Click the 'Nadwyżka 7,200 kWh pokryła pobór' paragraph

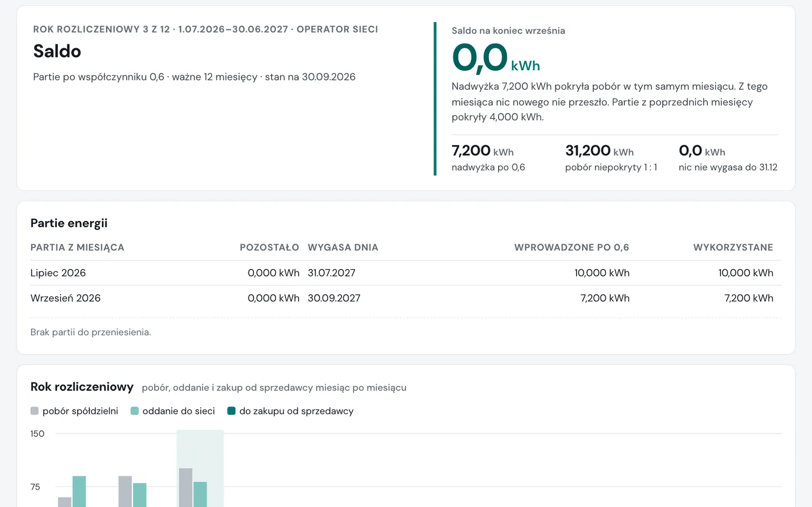(x=610, y=102)
